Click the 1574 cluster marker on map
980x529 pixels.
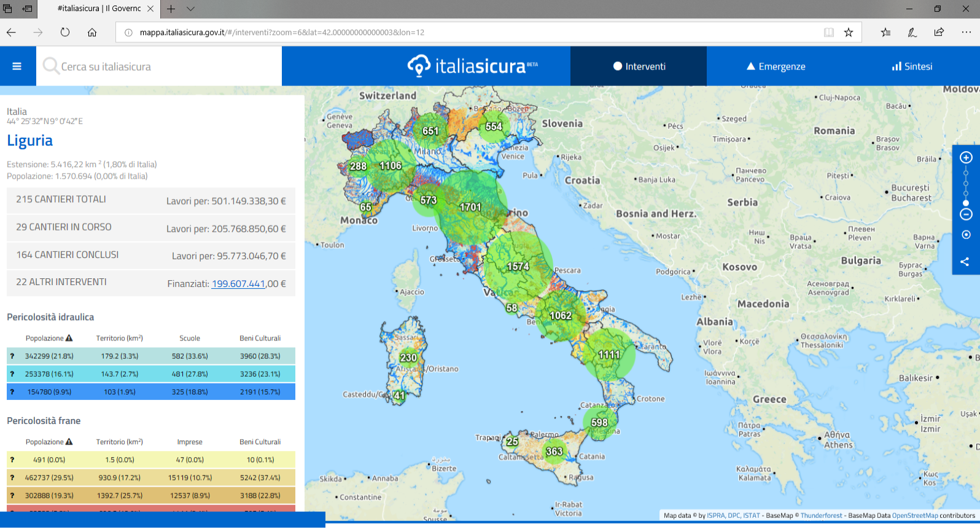[518, 266]
